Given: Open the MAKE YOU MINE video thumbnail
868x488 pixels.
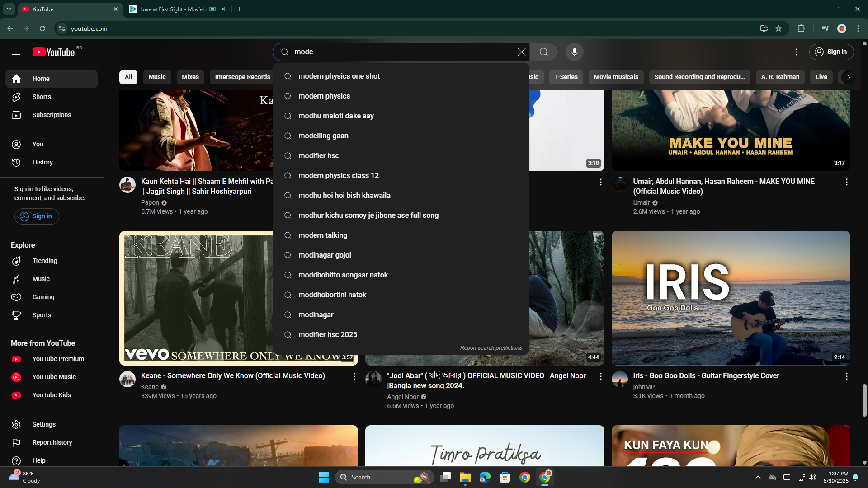Looking at the screenshot, I should pyautogui.click(x=731, y=130).
